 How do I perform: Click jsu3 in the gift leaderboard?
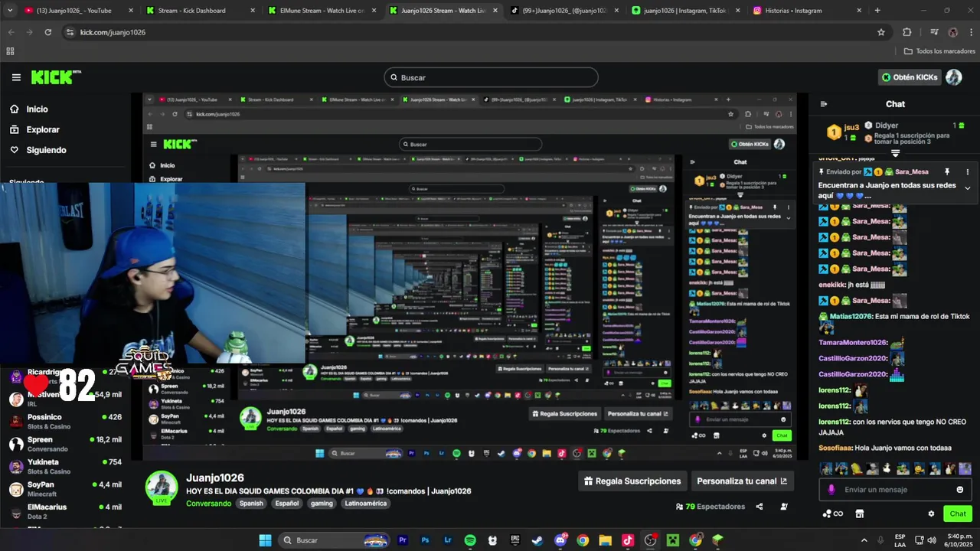(x=851, y=128)
